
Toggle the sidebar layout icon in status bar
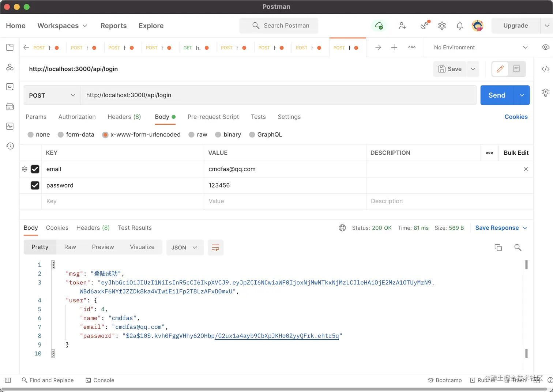coord(8,380)
